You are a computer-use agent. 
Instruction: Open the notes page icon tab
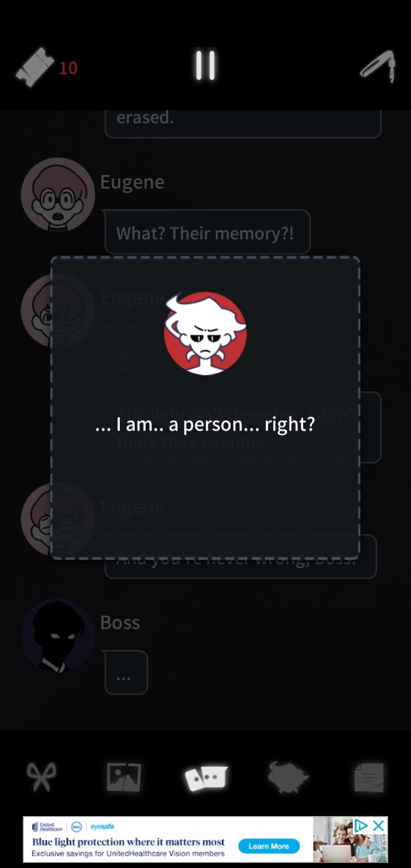point(369,777)
